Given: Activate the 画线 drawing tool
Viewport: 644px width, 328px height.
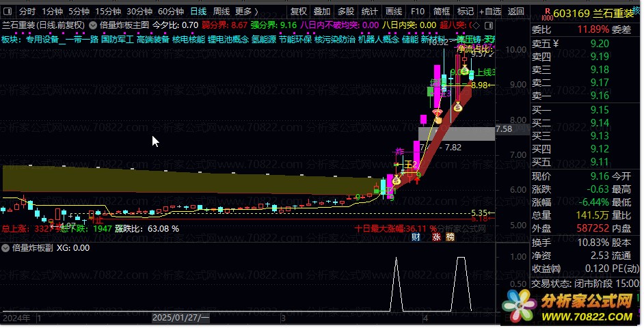Looking at the screenshot, I should click(394, 12).
